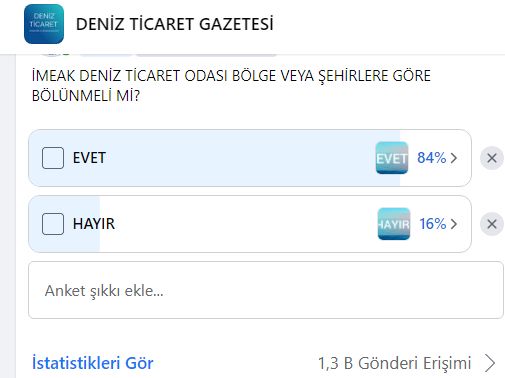Open the 84% result for EVET
The image size is (505, 378).
[x=432, y=158]
